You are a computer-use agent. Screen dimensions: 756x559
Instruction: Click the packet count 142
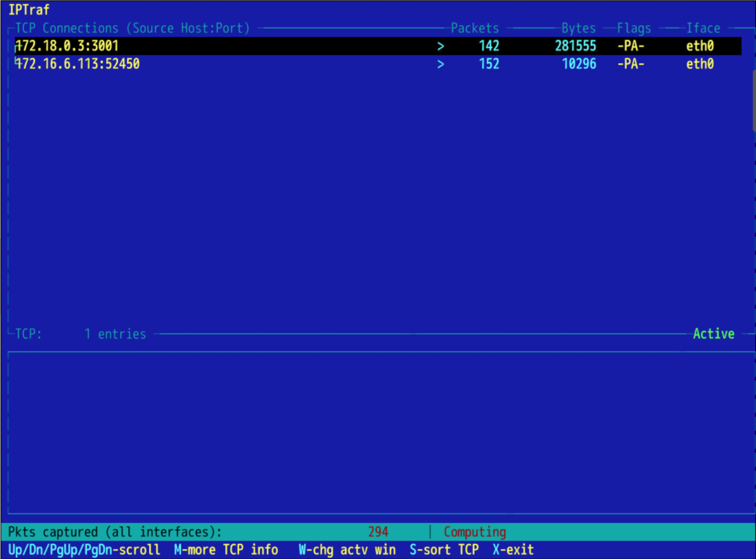(x=489, y=46)
